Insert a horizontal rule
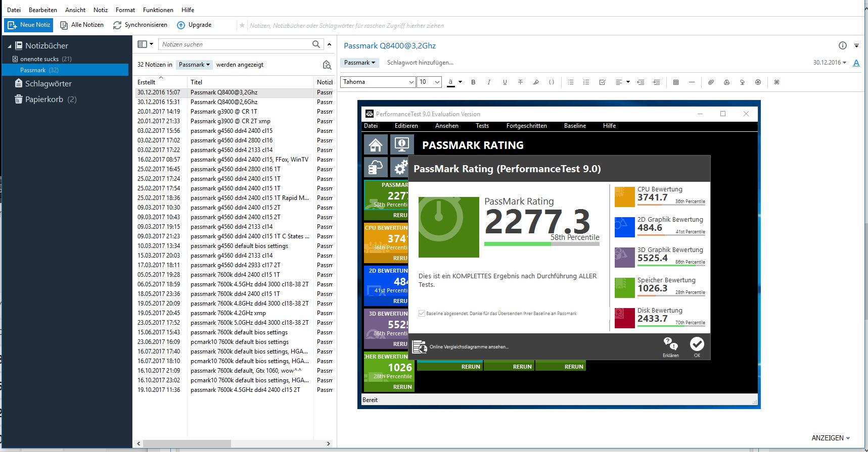This screenshot has width=868, height=452. tap(692, 82)
